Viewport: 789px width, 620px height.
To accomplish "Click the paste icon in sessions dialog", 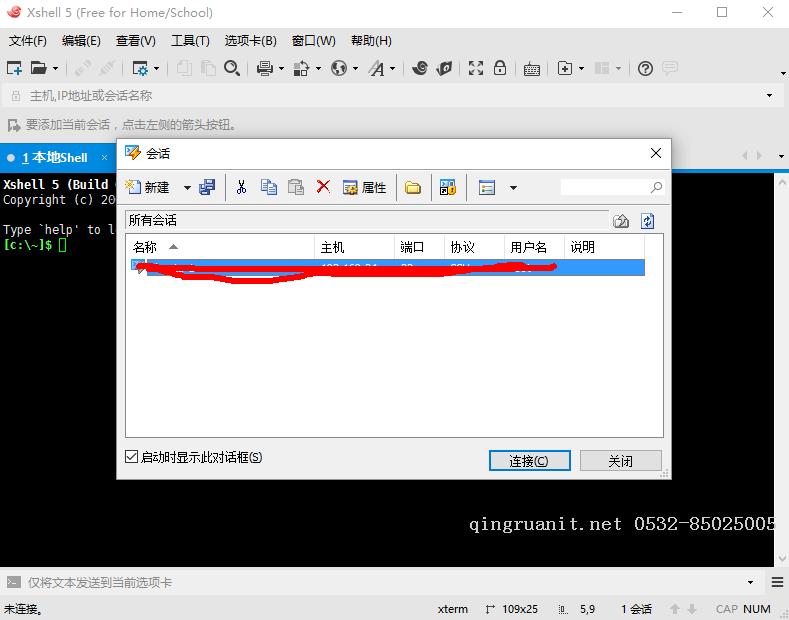I will [296, 187].
